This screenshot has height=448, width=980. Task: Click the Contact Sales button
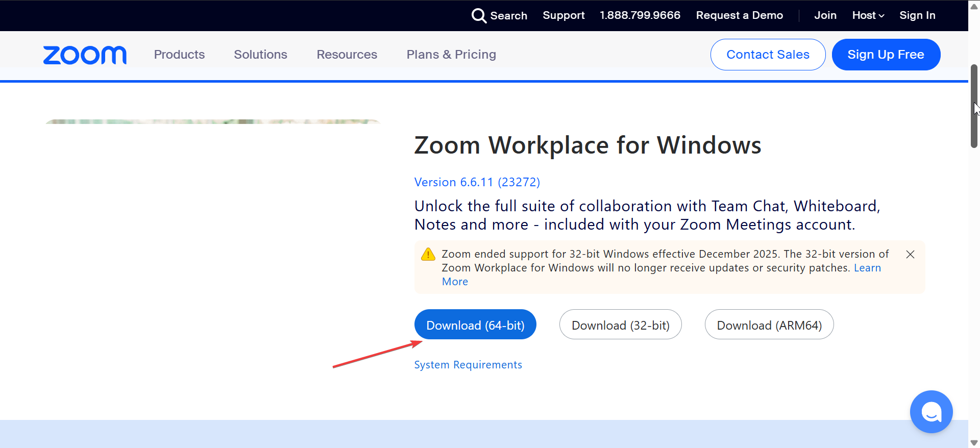click(768, 55)
